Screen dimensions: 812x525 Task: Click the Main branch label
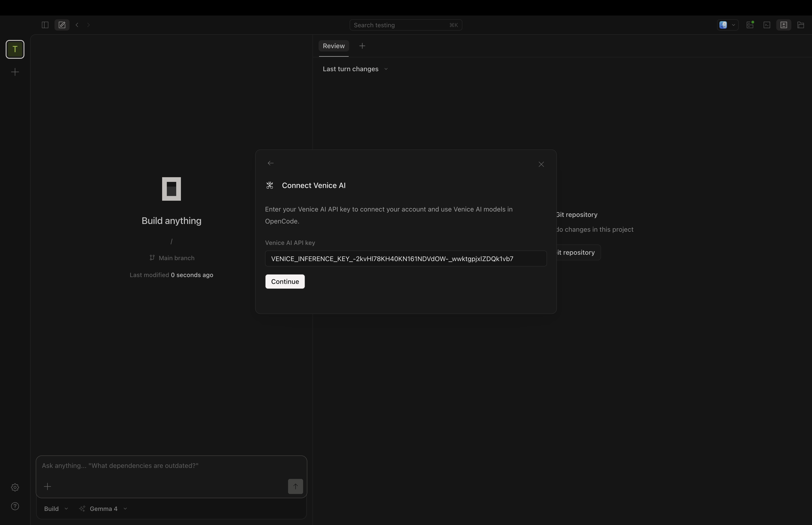coord(176,258)
